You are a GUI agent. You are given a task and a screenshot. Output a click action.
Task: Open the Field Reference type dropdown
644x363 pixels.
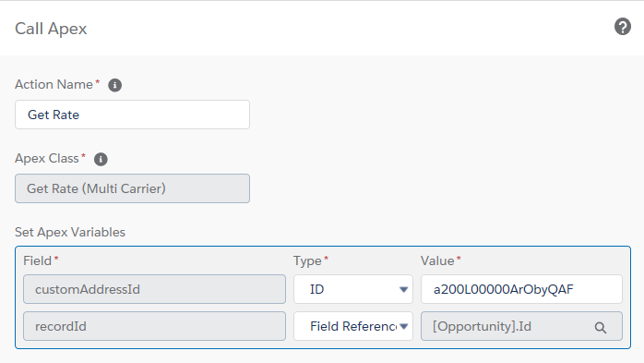tap(353, 326)
